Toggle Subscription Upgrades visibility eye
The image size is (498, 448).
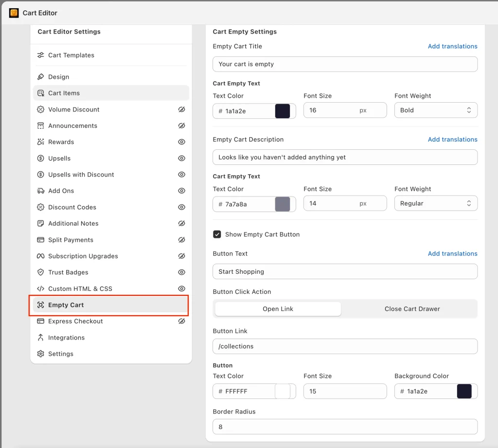coord(182,256)
